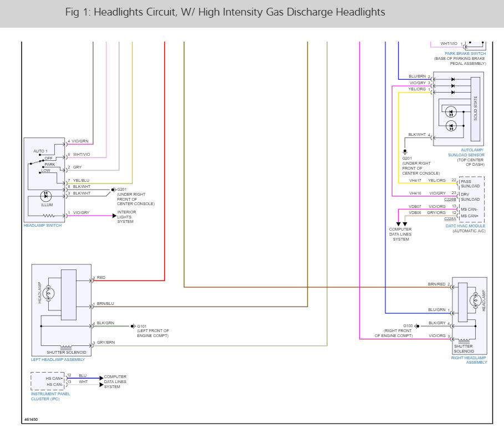Click the MS CAN- terminal label
The image size is (504, 433).
[x=469, y=209]
